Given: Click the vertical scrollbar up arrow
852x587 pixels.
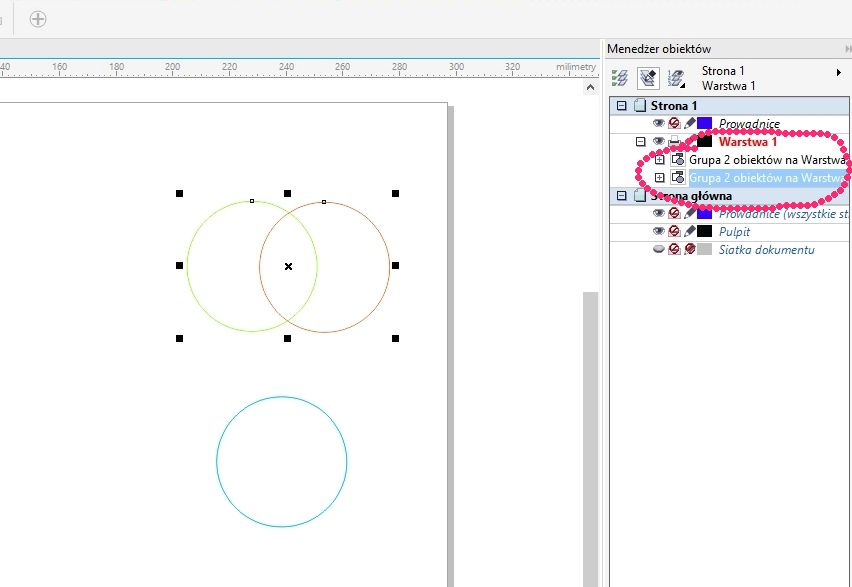Looking at the screenshot, I should pyautogui.click(x=590, y=88).
